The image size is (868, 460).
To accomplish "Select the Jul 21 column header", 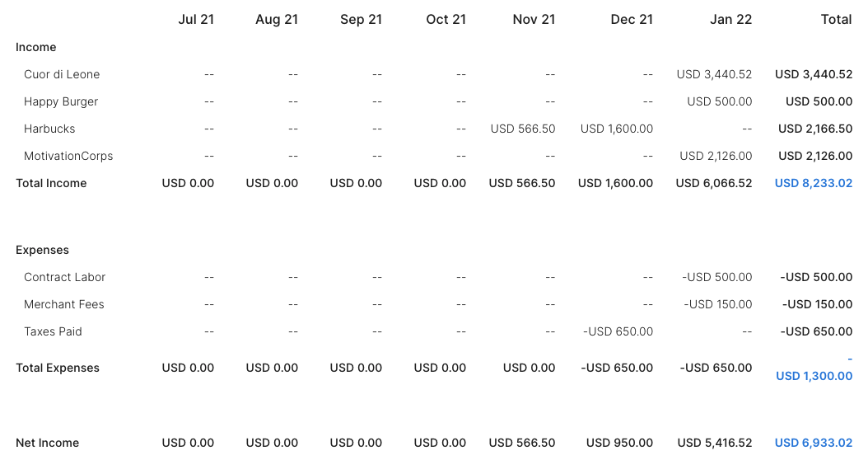I will click(x=196, y=20).
